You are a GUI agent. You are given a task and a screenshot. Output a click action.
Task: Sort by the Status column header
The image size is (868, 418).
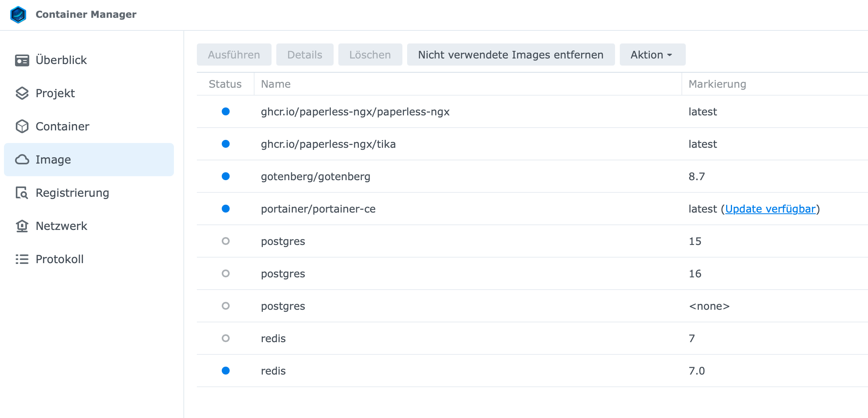point(225,84)
